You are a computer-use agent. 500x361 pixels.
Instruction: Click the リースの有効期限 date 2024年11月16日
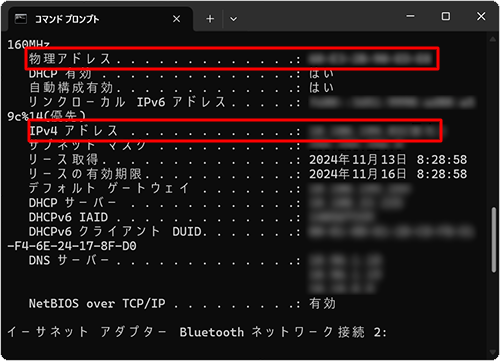pyautogui.click(x=357, y=174)
